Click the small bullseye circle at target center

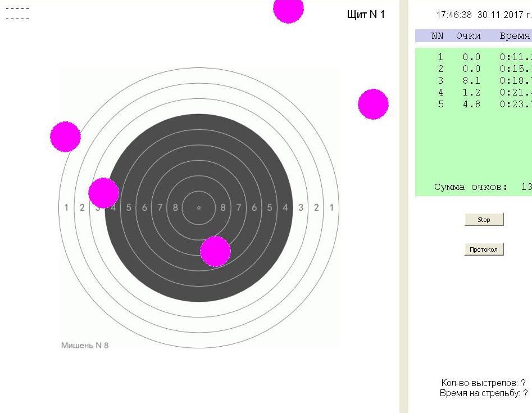(x=199, y=208)
